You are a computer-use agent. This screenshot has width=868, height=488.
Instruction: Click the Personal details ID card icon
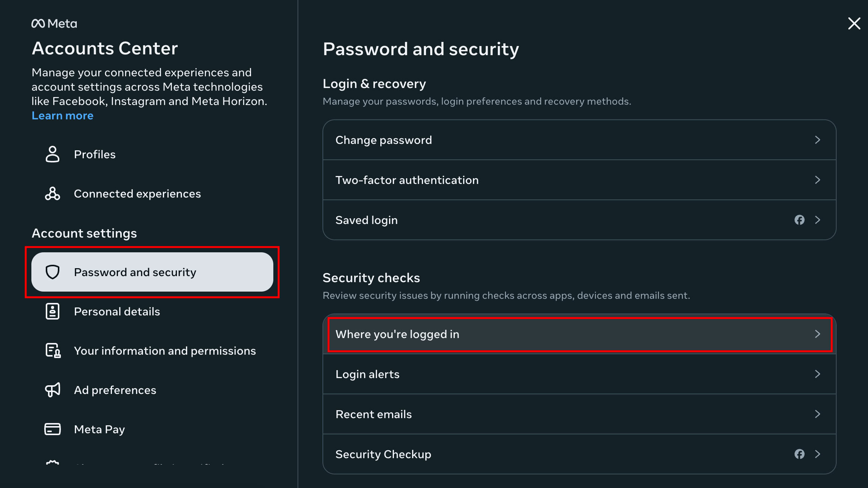click(53, 311)
